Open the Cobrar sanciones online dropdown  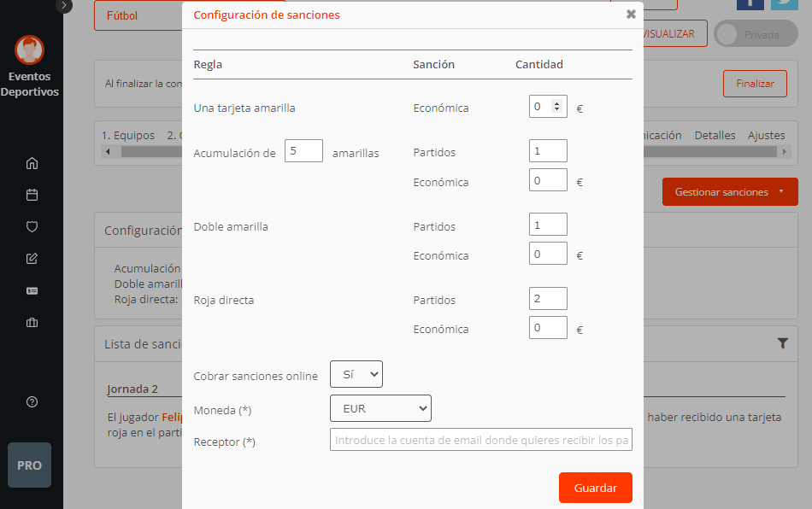tap(356, 373)
